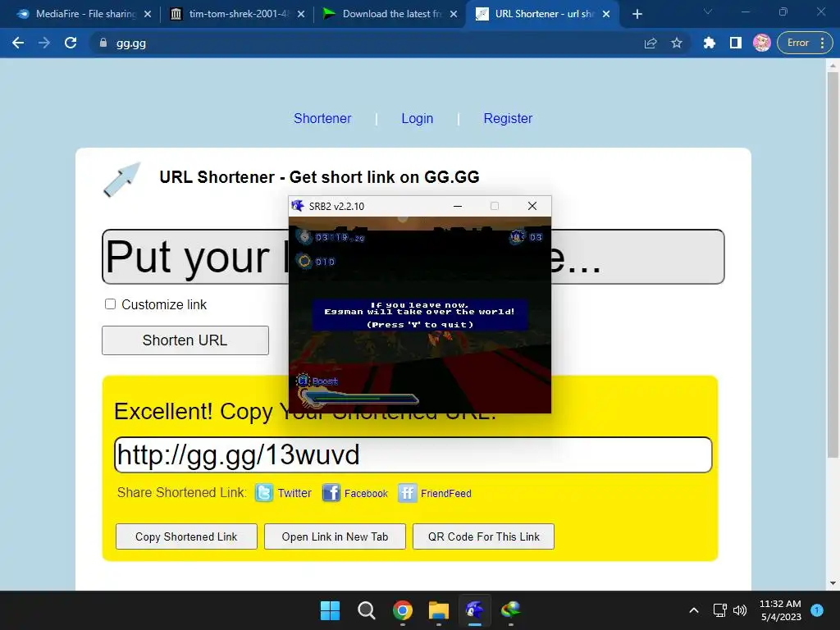This screenshot has height=630, width=840.
Task: Show hidden tray icons chevron
Action: point(694,610)
